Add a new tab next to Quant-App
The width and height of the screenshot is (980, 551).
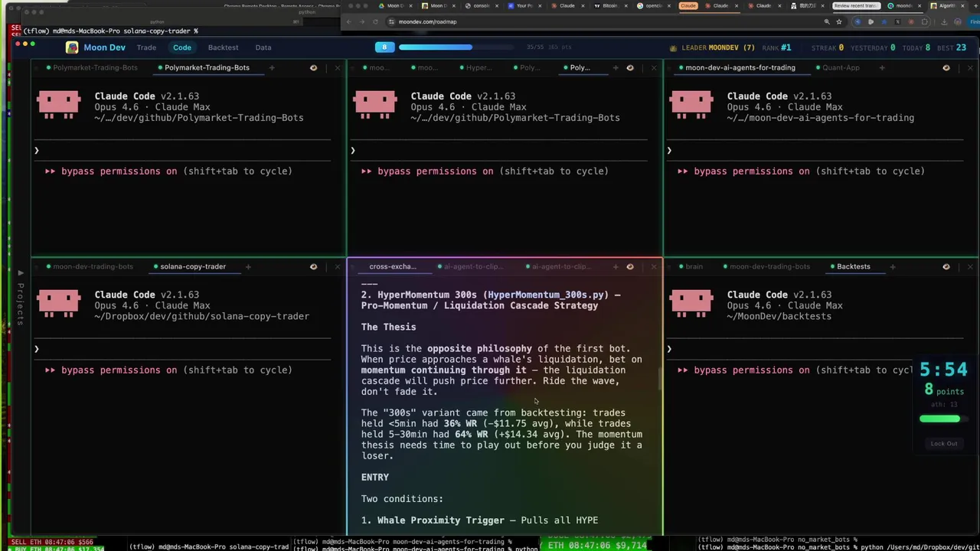pyautogui.click(x=882, y=67)
